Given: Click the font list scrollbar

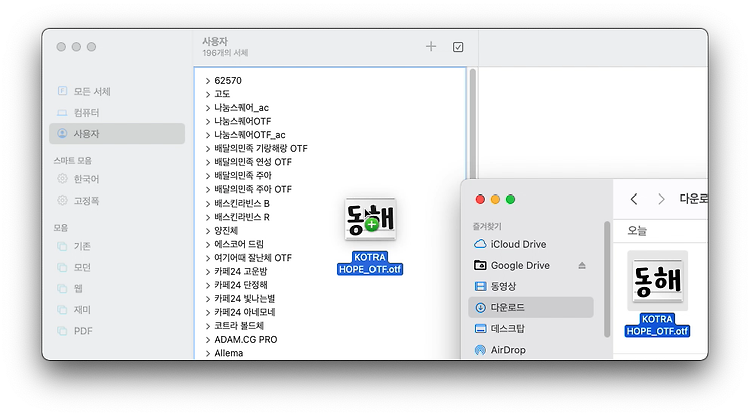Looking at the screenshot, I should coord(473,124).
